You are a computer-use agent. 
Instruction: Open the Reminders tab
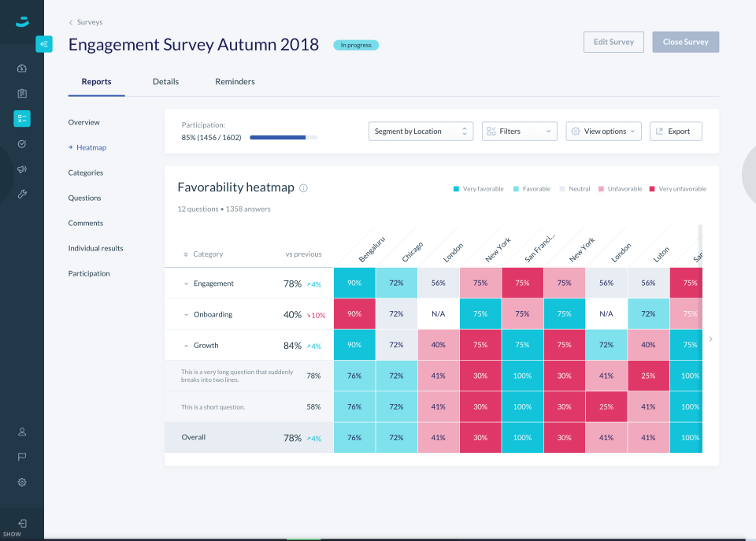pyautogui.click(x=235, y=81)
